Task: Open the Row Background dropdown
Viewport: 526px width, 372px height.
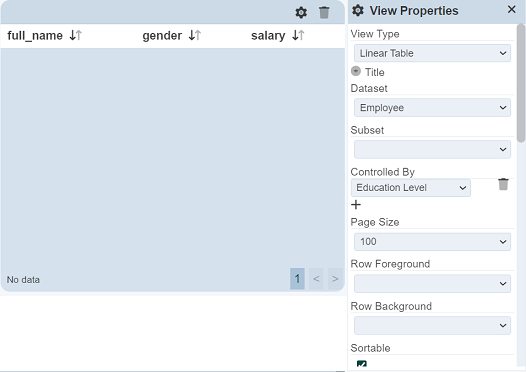Action: 432,325
